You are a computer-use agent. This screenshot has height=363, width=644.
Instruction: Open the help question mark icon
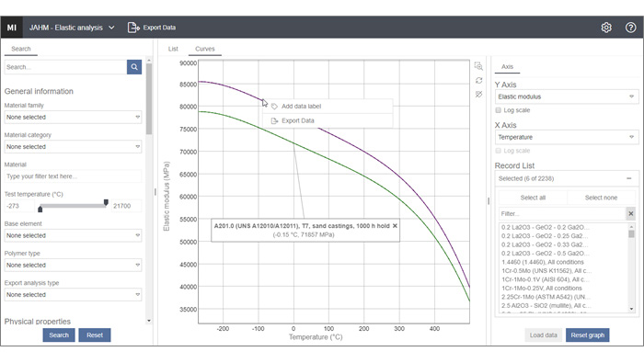pos(630,28)
